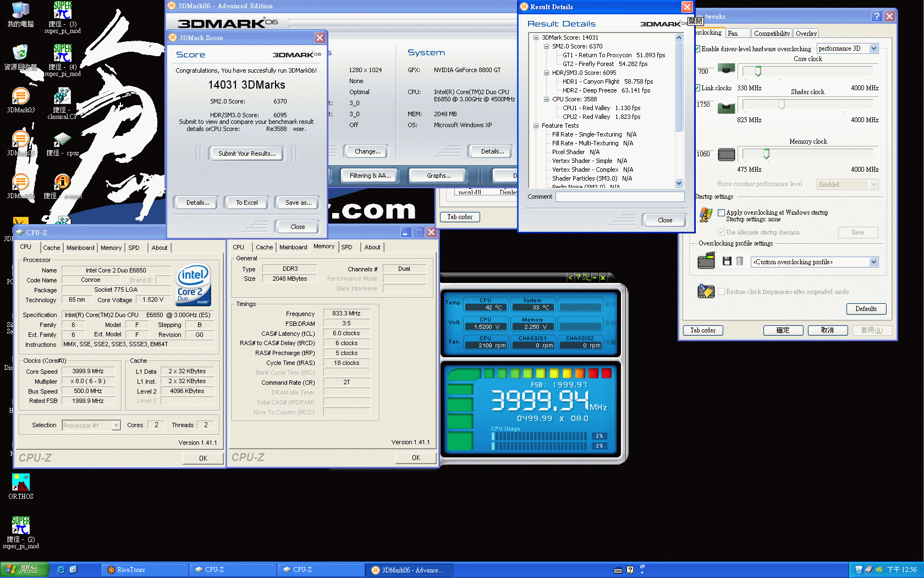Open the Force constant performance level dropdown
The width and height of the screenshot is (924, 578).
point(874,184)
